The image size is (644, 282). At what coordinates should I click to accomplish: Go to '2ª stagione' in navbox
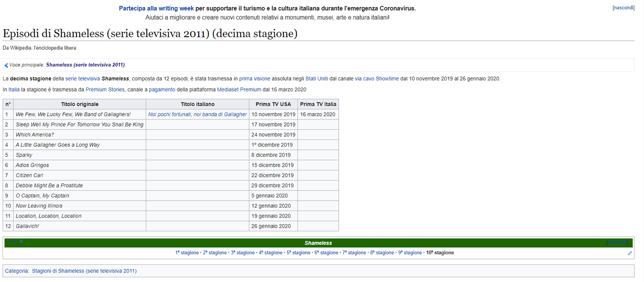(215, 253)
